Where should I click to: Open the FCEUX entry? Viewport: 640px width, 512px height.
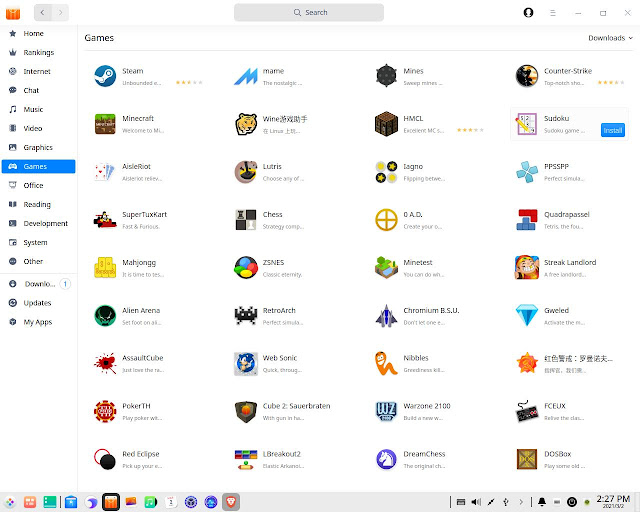(x=569, y=411)
